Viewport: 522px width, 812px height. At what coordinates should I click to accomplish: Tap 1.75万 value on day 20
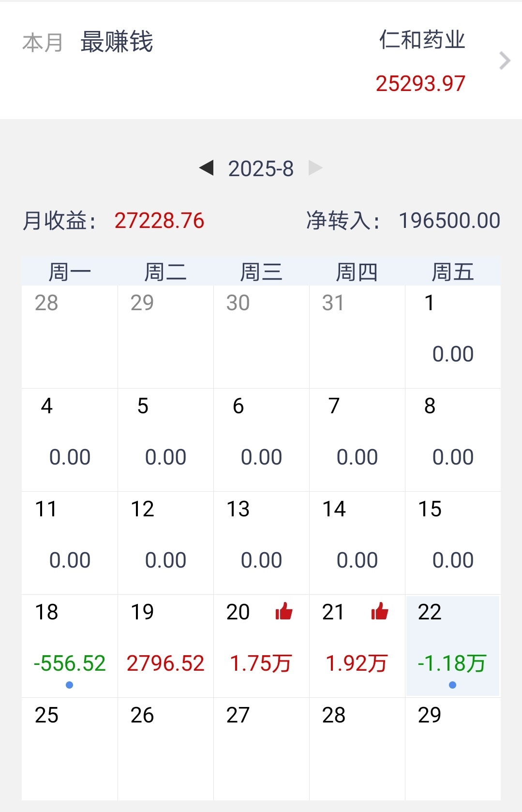(261, 663)
